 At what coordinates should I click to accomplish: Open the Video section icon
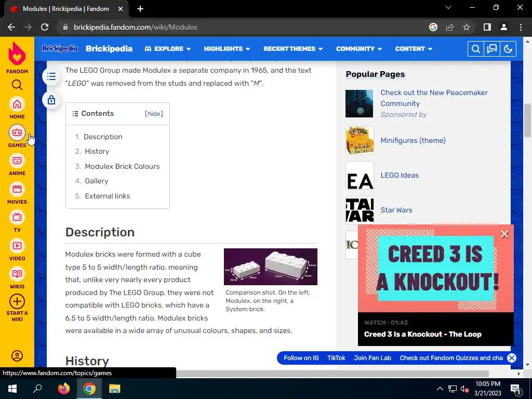point(17,246)
